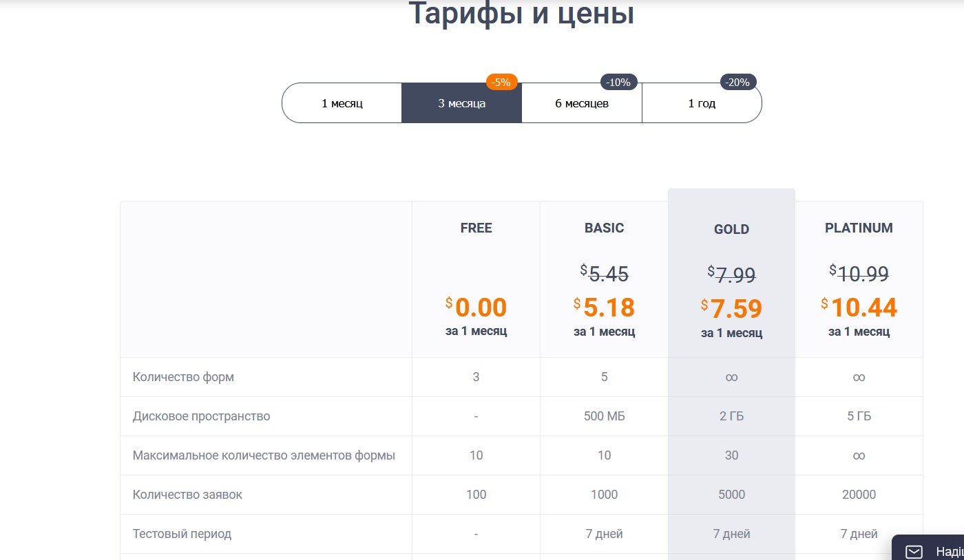Click the Тарифы и цены page heading
Image resolution: width=964 pixels, height=560 pixels.
pos(521,14)
